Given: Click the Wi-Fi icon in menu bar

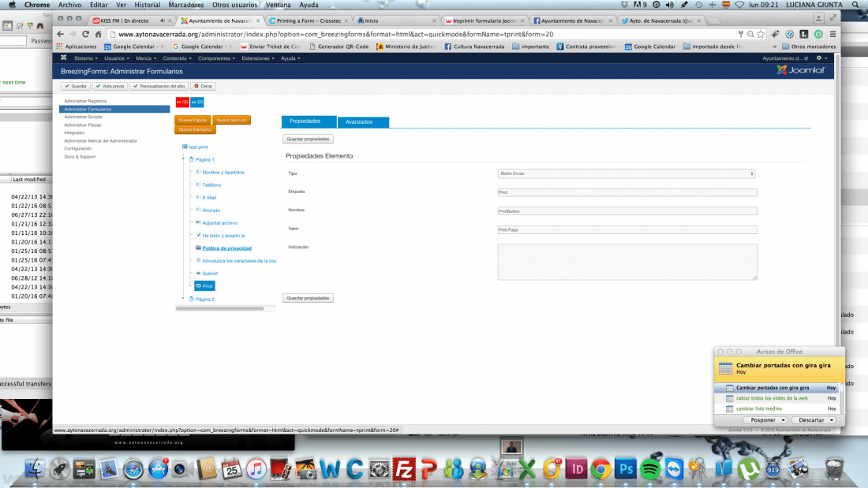Looking at the screenshot, I should 739,5.
